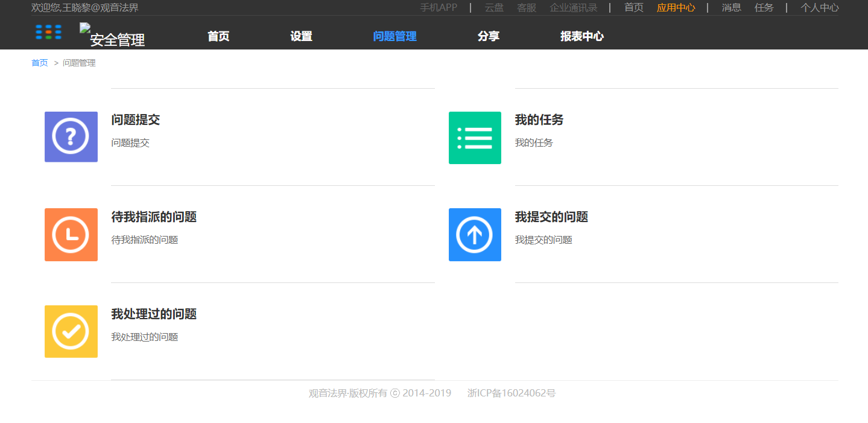Contact 客服 via top bar link

pyautogui.click(x=527, y=8)
